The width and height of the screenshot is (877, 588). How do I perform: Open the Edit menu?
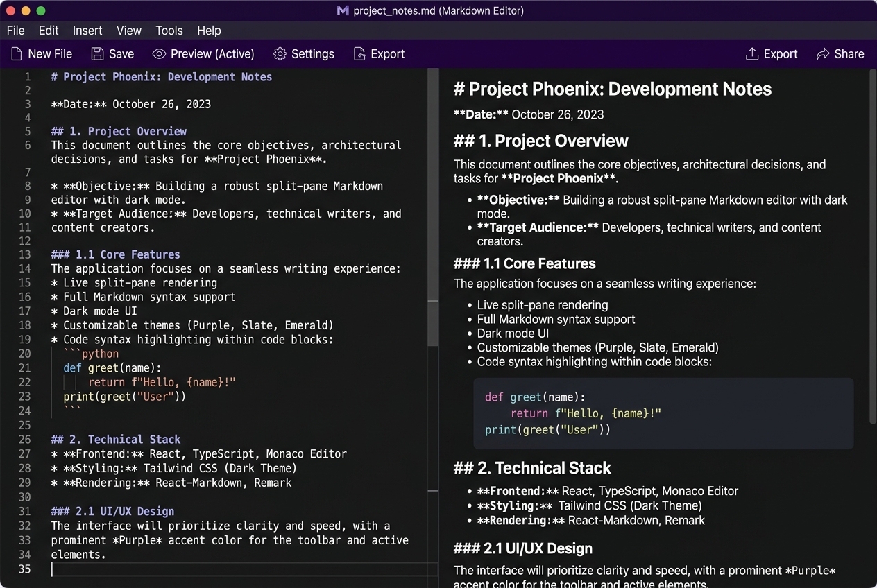[x=49, y=31]
